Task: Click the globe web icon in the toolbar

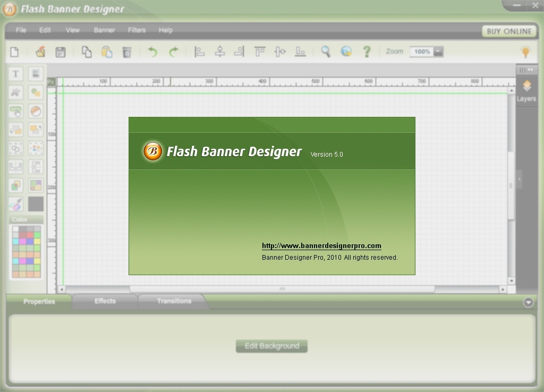Action: coord(347,52)
